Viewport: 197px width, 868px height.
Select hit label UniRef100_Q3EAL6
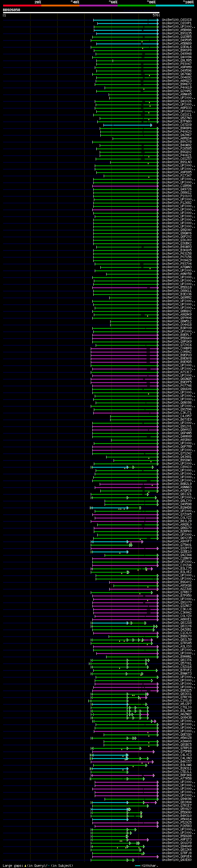tap(177, 47)
